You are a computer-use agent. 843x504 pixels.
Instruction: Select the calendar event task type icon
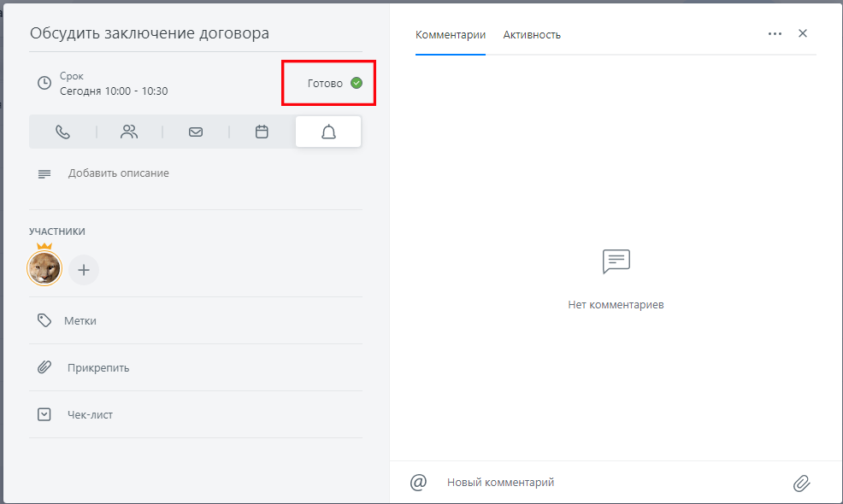262,132
